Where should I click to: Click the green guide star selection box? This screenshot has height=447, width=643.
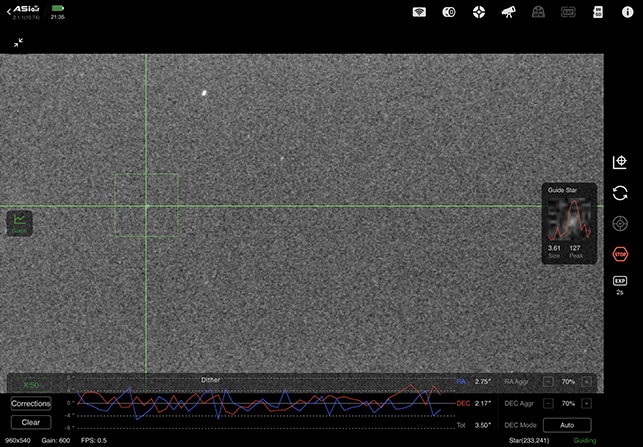146,205
